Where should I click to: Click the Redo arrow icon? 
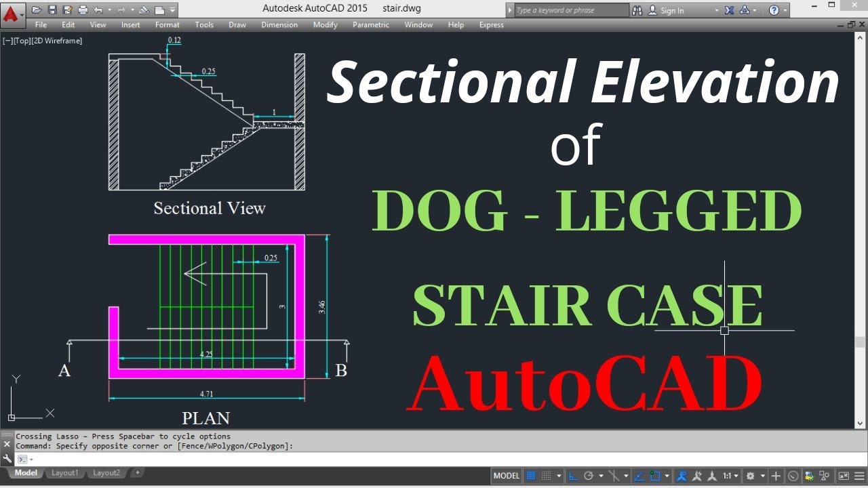tap(121, 10)
